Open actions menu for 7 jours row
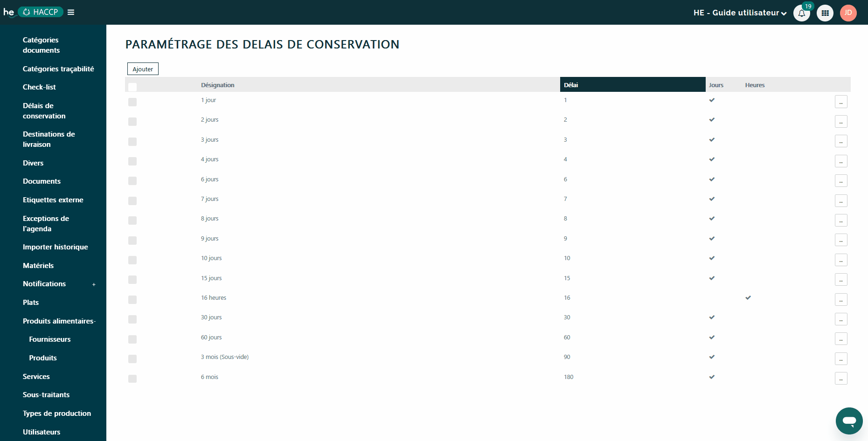 click(x=841, y=201)
